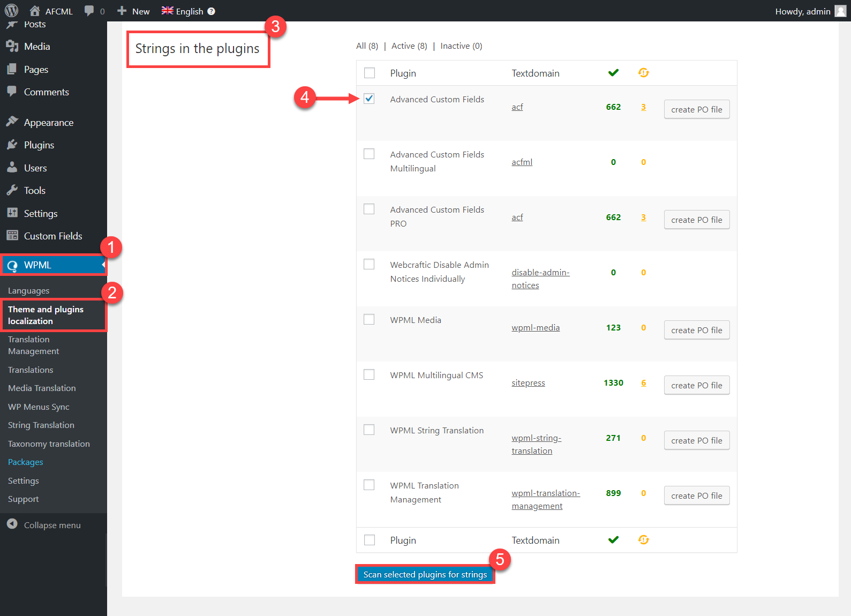Open the wpml-media textdomain link
Viewport: 851px width, 616px height.
click(536, 327)
